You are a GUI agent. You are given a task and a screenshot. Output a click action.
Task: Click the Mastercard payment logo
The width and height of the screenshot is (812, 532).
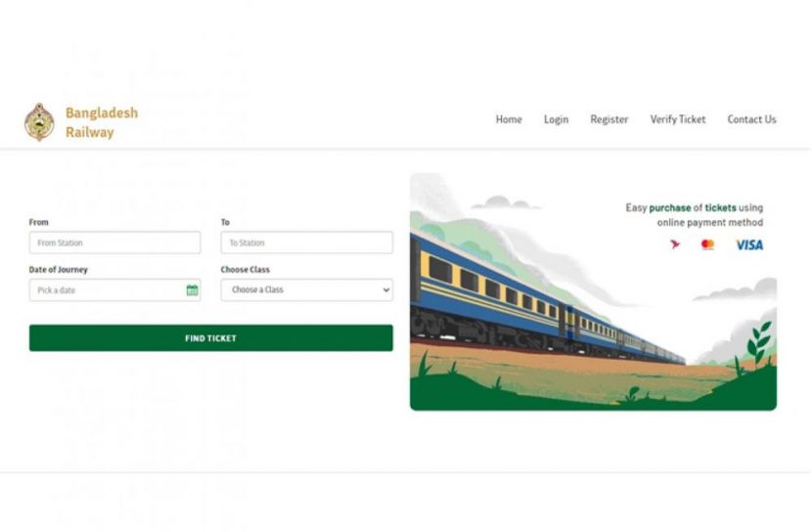[x=707, y=244]
